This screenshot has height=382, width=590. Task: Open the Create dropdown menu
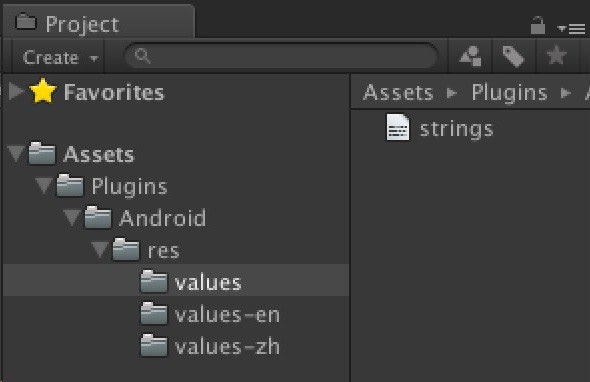[60, 58]
